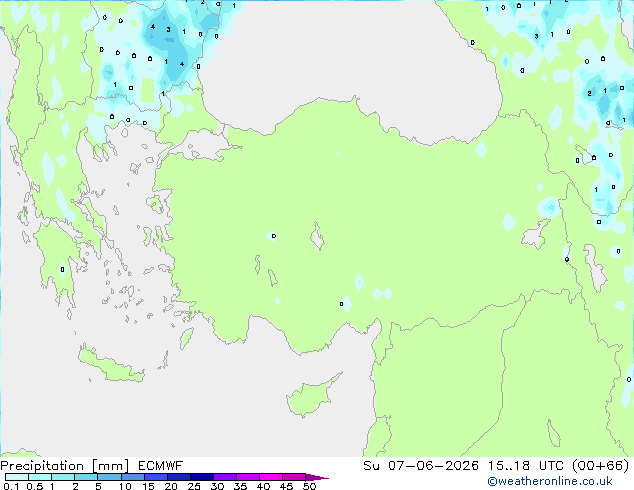Click the '25' legend scale label

[194, 486]
